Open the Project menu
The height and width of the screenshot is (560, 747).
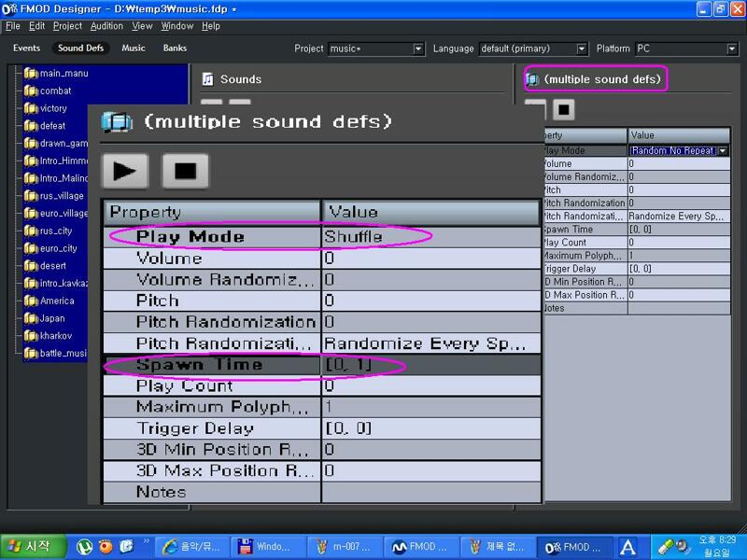pyautogui.click(x=67, y=26)
